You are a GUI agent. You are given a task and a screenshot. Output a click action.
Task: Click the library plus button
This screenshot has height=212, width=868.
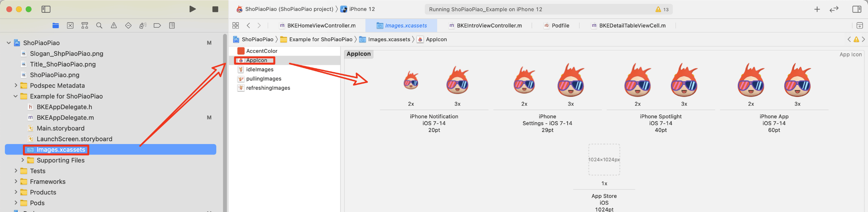[x=817, y=10]
